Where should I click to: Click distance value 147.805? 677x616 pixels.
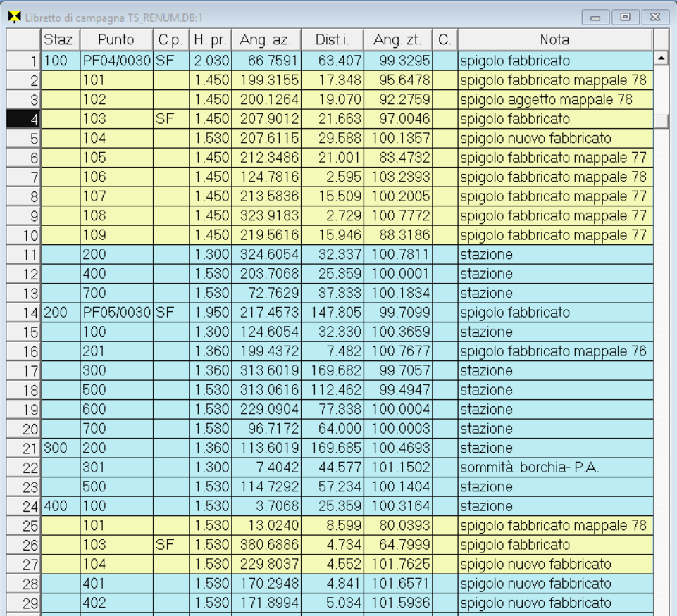click(x=333, y=313)
